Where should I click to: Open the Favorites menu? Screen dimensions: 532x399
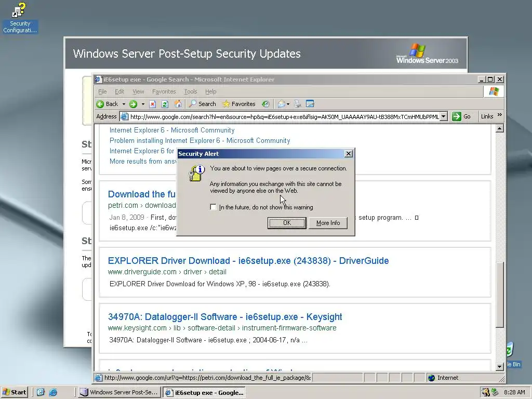164,91
